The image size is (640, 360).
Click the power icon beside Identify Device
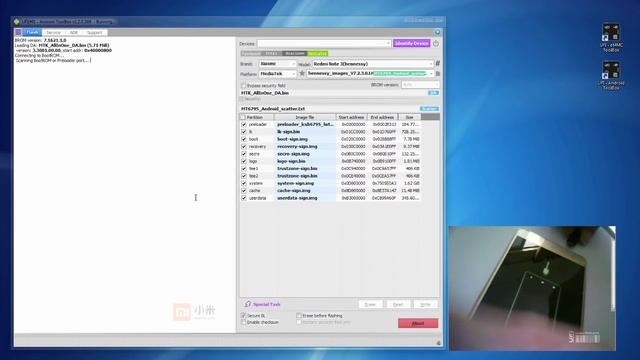tap(436, 43)
